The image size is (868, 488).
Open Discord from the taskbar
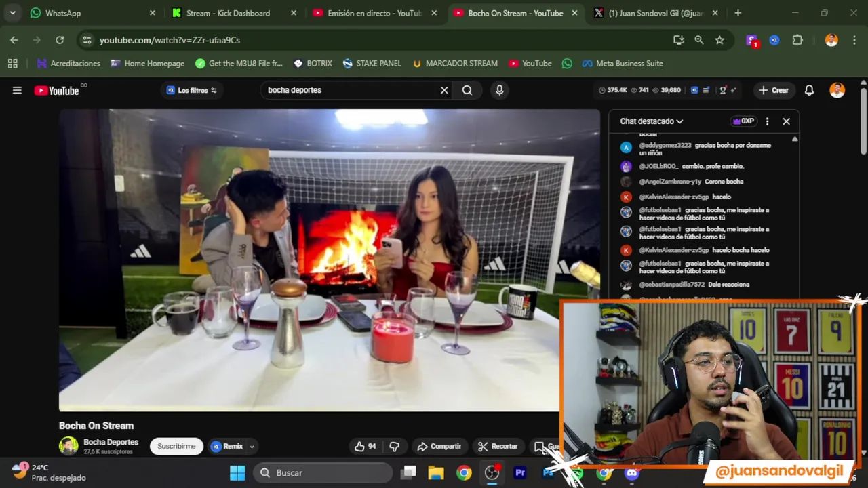coord(632,472)
